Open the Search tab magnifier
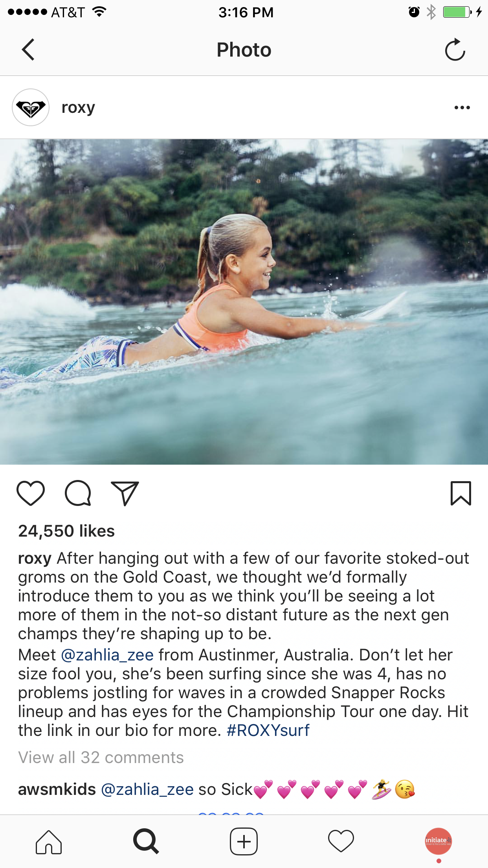 tap(146, 842)
